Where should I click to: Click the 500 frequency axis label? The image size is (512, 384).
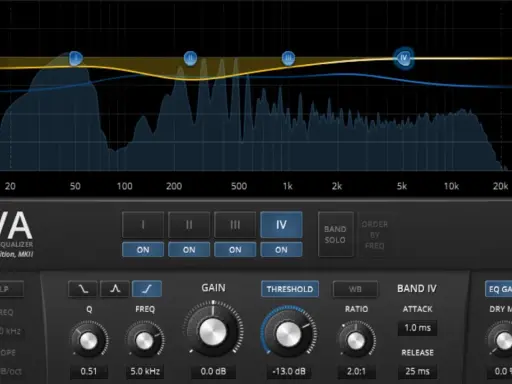click(239, 186)
